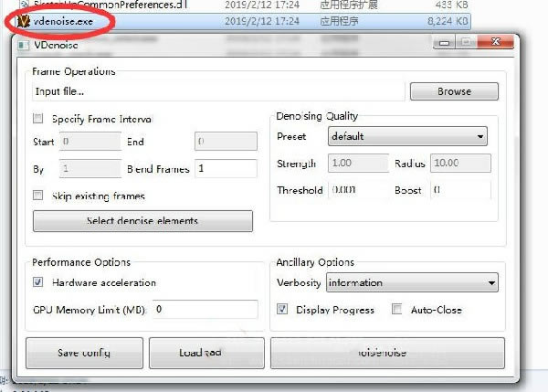The height and width of the screenshot is (392, 548).
Task: Click the Threshold value field
Action: [x=358, y=190]
